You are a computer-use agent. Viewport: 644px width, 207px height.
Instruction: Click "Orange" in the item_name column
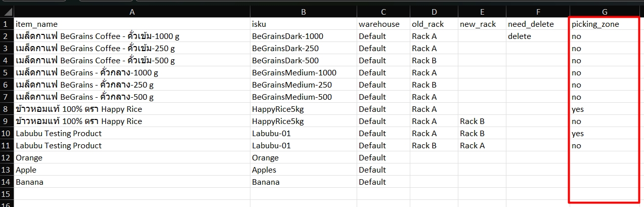[x=29, y=157]
